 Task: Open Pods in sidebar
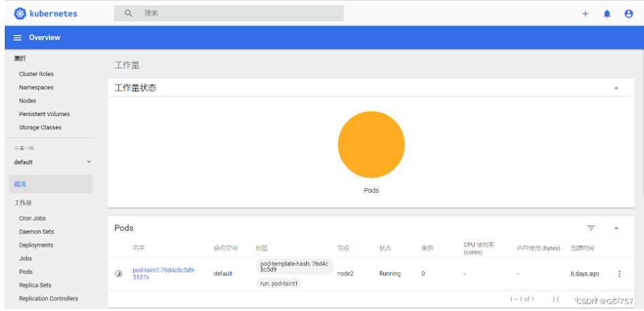[26, 272]
